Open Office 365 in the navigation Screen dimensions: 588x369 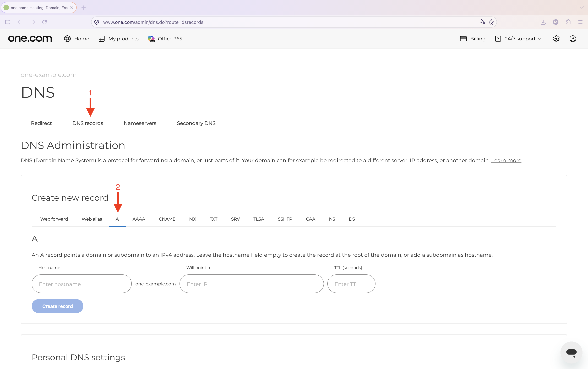tap(165, 39)
